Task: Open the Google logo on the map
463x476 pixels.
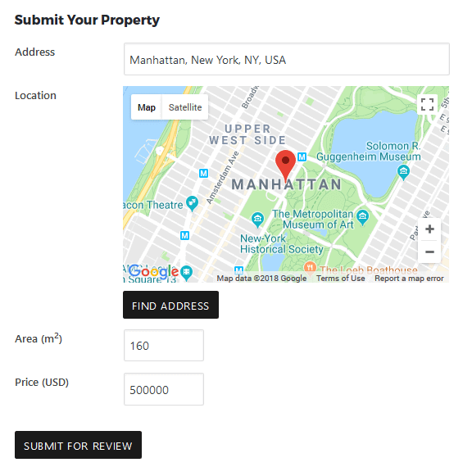Action: (x=153, y=272)
